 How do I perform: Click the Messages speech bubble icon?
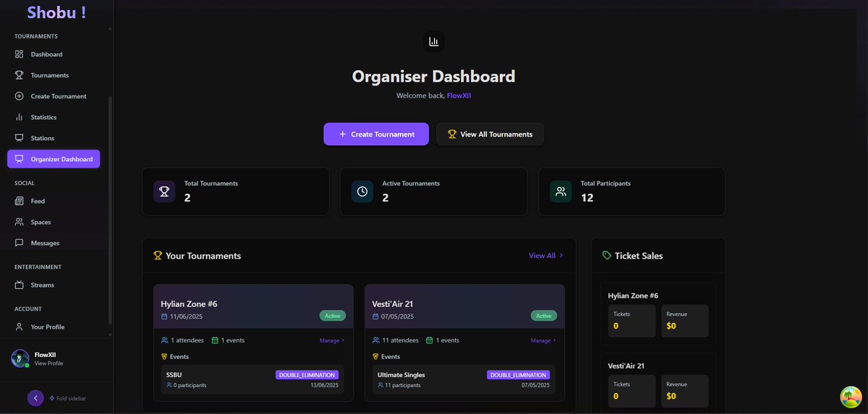click(x=20, y=243)
